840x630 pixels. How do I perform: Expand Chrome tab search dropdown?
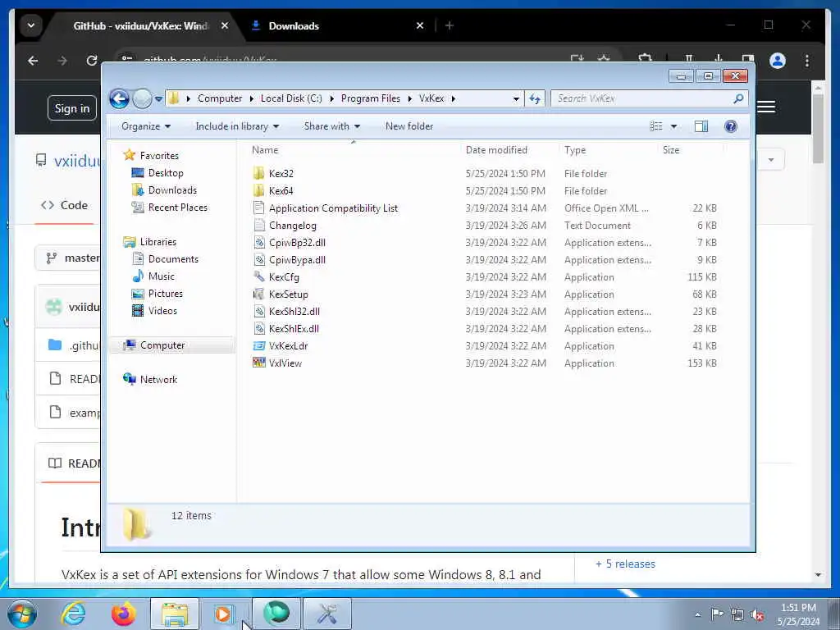click(31, 25)
